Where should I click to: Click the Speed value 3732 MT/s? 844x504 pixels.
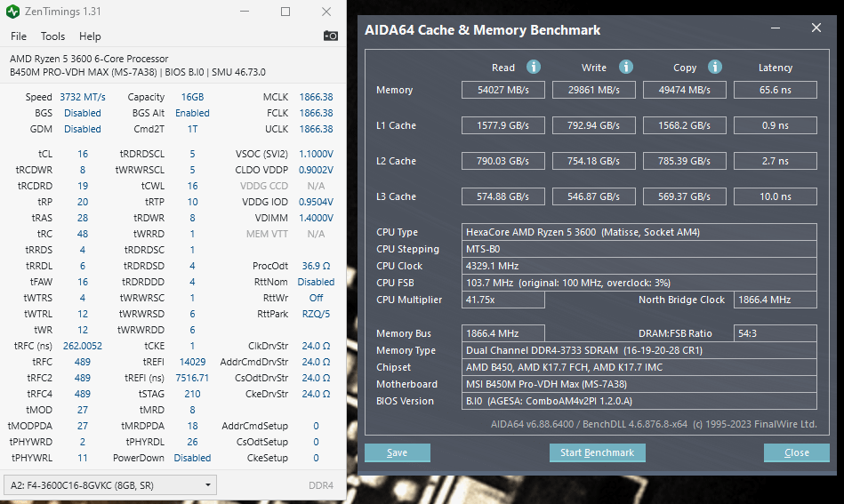[83, 97]
